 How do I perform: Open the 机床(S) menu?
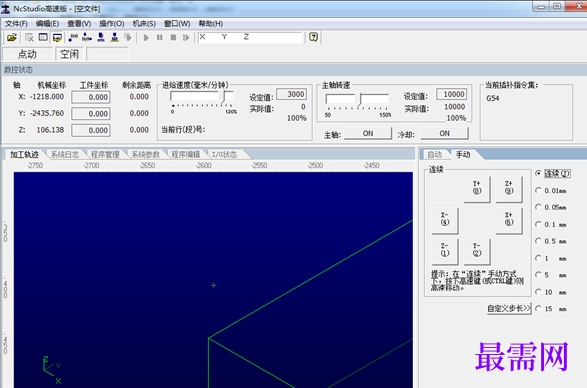(x=144, y=24)
